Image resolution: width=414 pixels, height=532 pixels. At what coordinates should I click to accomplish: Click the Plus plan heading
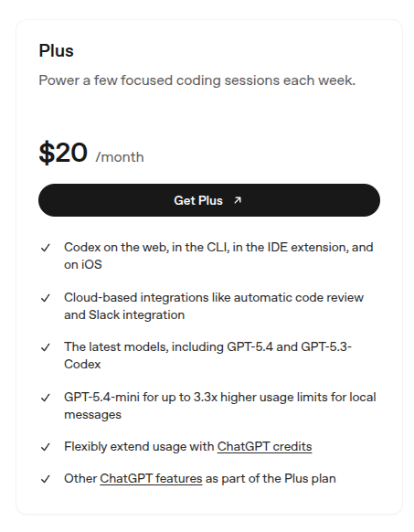[x=56, y=51]
